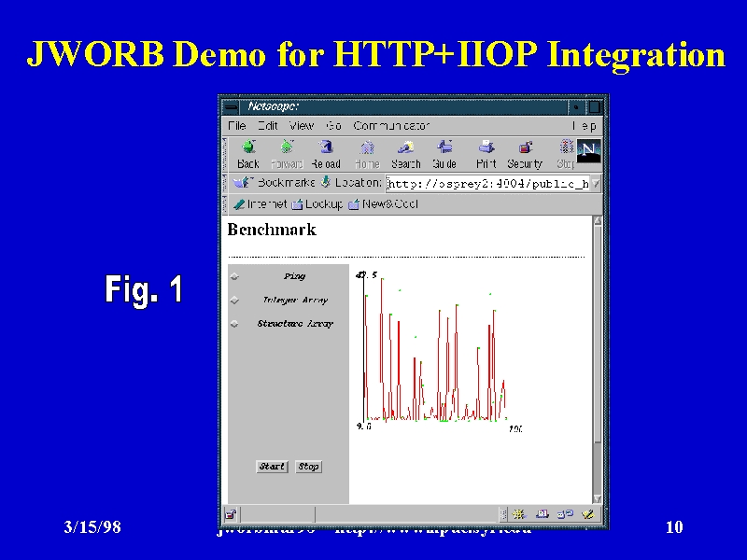The image size is (747, 560).
Task: Open Mailbox from the component bar
Action: [542, 514]
